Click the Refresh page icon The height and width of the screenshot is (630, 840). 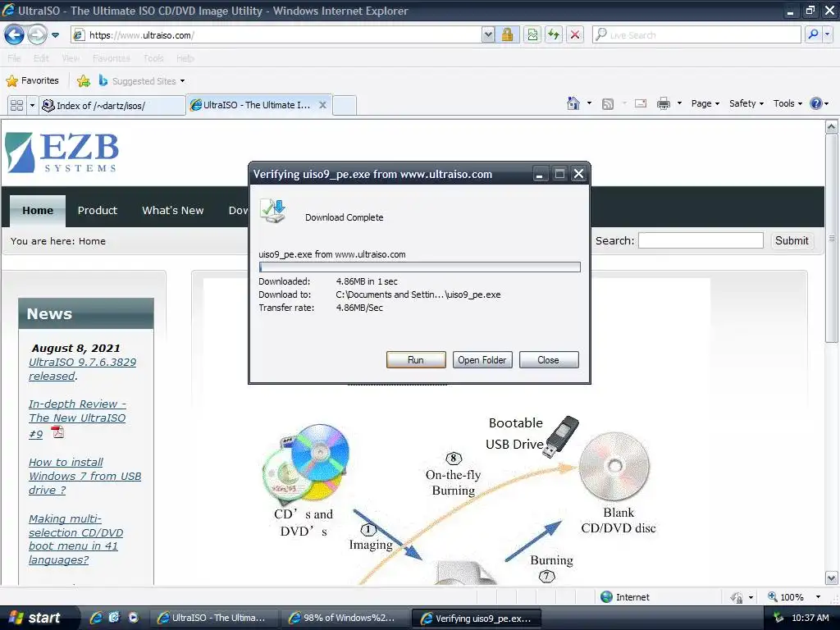point(554,35)
